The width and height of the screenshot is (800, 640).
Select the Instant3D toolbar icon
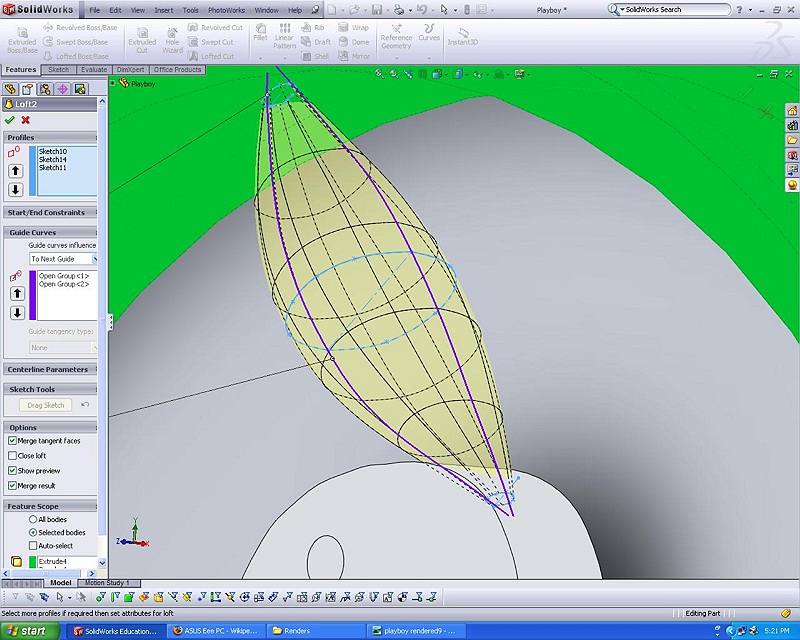(462, 35)
